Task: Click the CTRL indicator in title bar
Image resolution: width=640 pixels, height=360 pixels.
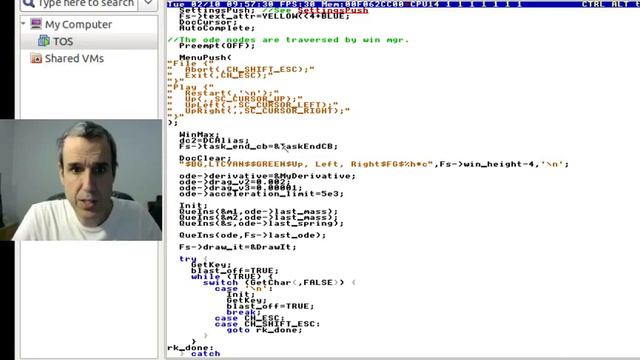Action: point(593,4)
